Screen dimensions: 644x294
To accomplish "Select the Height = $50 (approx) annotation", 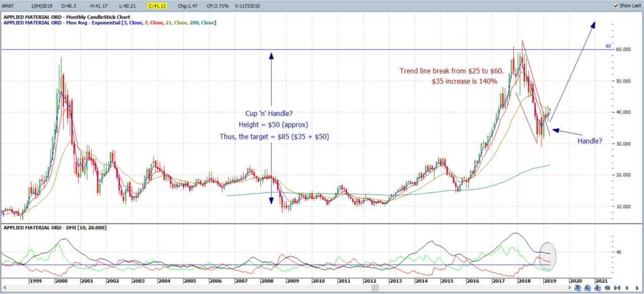I will tap(274, 125).
